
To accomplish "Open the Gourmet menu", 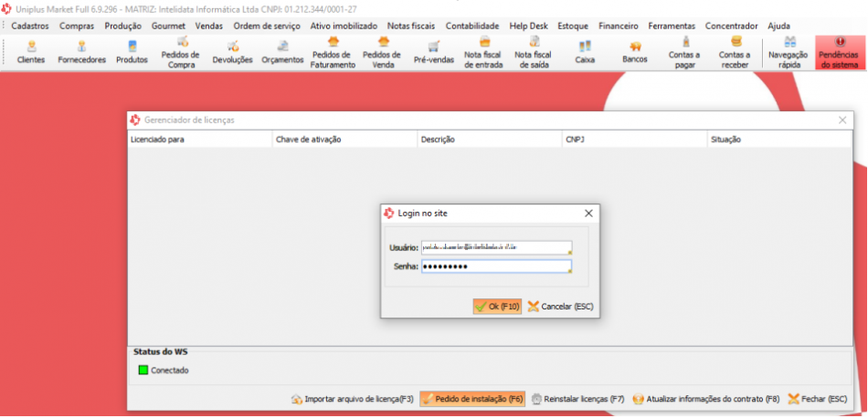I will tap(168, 26).
